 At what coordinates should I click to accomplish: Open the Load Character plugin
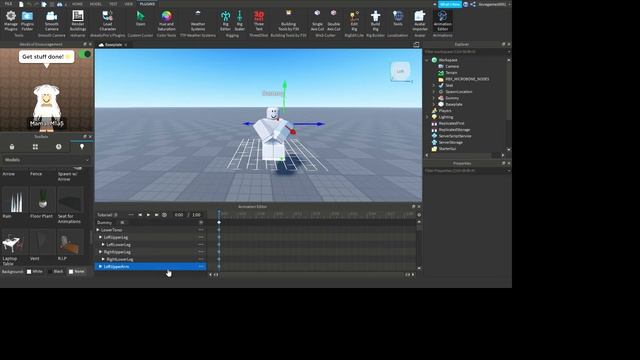[x=107, y=20]
